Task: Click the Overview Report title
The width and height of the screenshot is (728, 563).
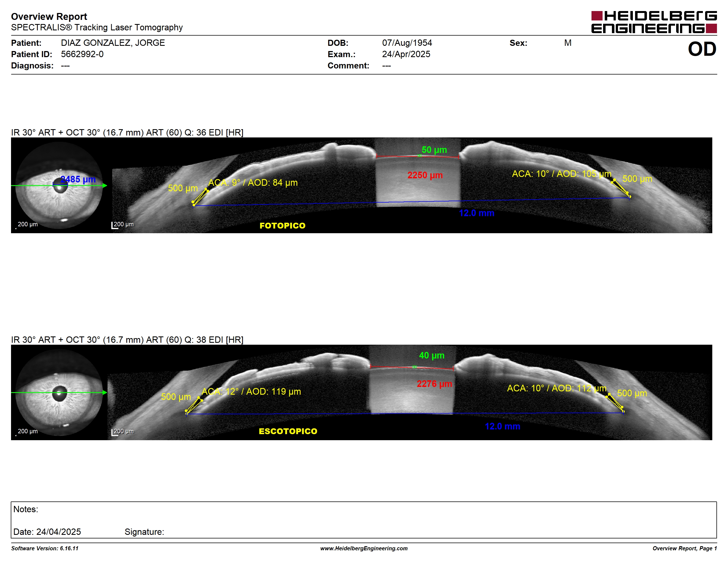Action: coord(49,16)
